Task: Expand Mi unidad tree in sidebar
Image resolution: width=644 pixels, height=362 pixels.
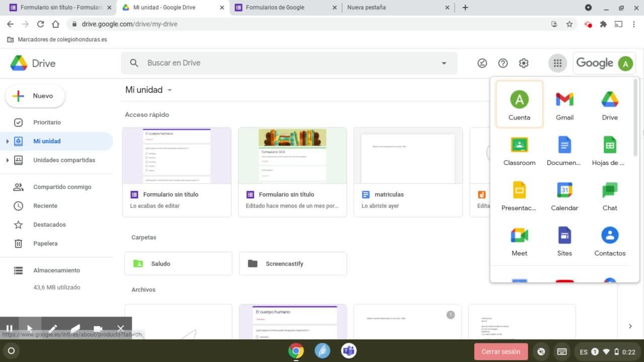Action: 7,141
